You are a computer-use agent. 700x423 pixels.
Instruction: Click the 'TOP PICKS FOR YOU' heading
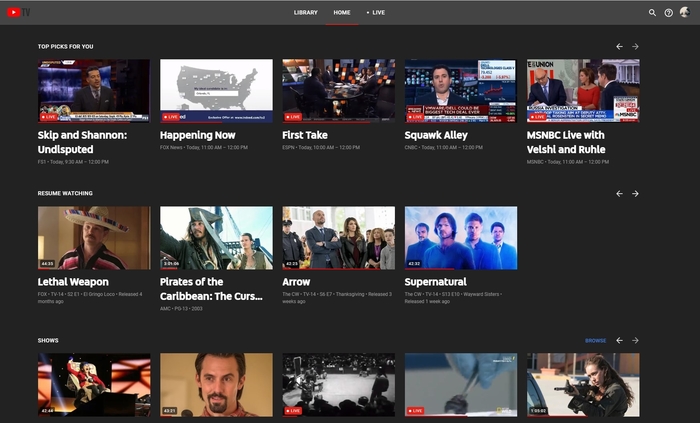pos(66,46)
